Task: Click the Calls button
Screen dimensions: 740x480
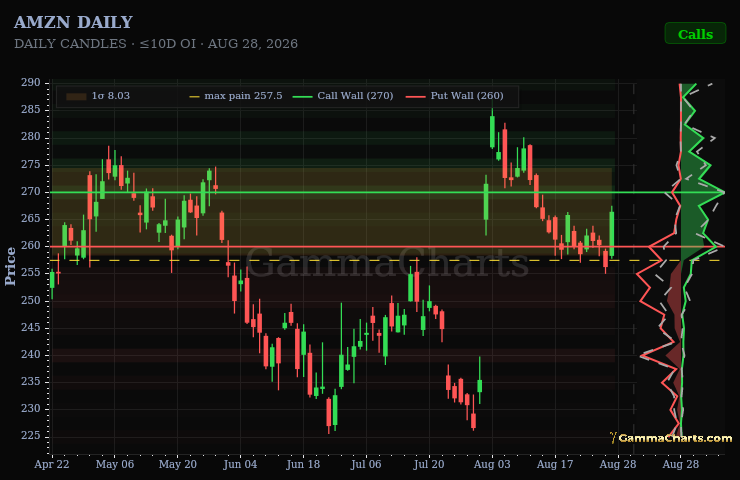Action: 695,34
